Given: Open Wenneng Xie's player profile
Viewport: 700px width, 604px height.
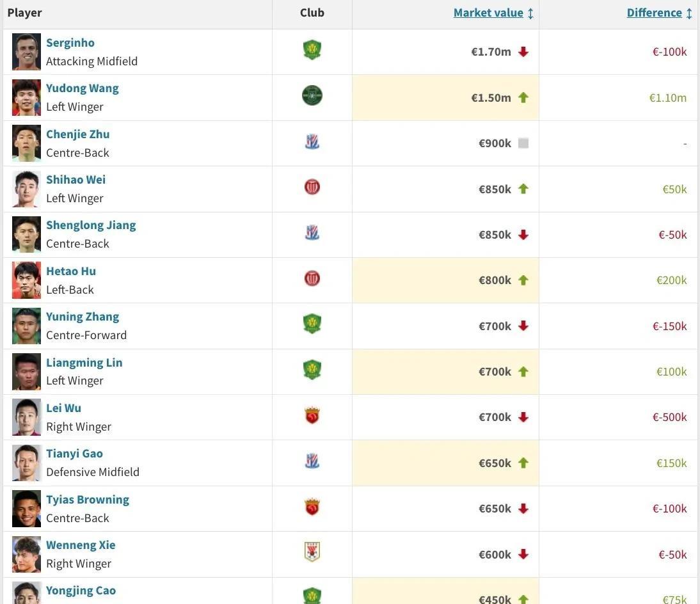Looking at the screenshot, I should click(81, 546).
